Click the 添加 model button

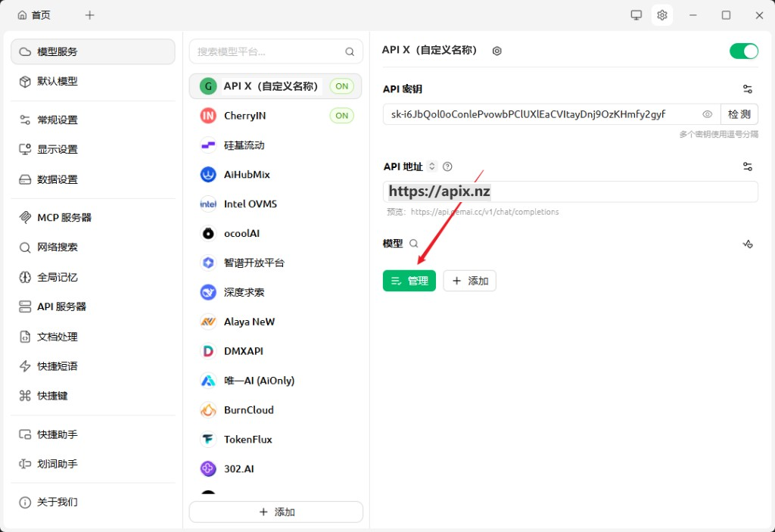click(469, 281)
